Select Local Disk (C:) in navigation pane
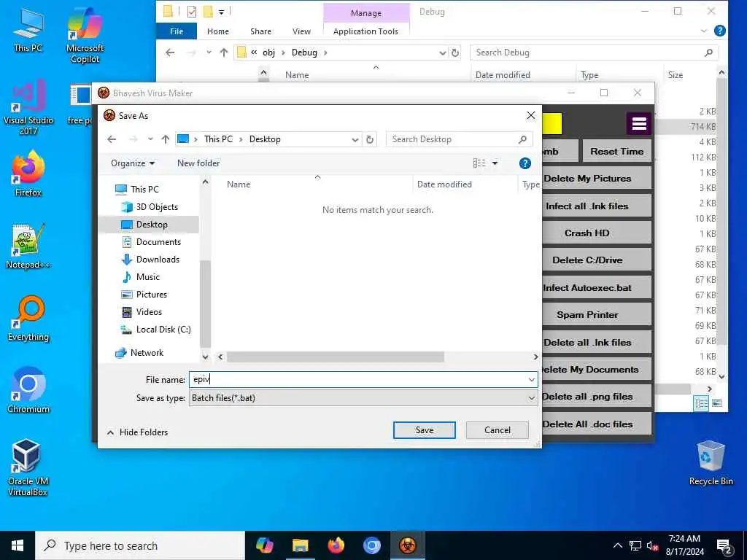The image size is (747, 560). [x=163, y=330]
